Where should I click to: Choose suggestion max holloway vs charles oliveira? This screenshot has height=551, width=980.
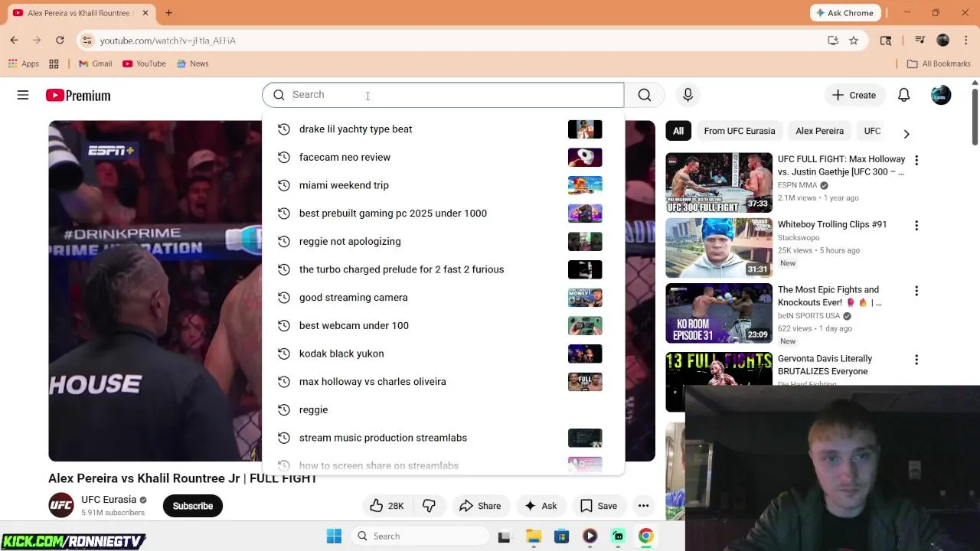tap(443, 382)
